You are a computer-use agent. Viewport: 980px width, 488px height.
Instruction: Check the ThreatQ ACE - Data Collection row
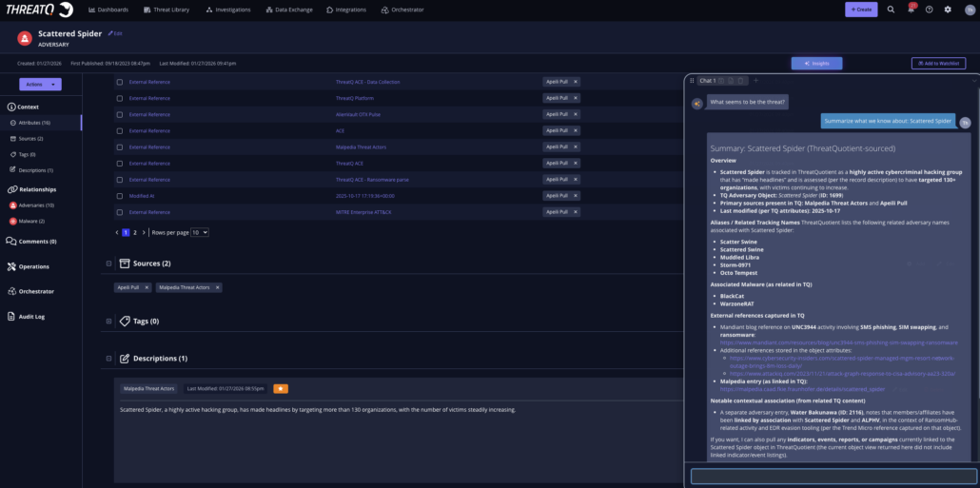coord(119,82)
